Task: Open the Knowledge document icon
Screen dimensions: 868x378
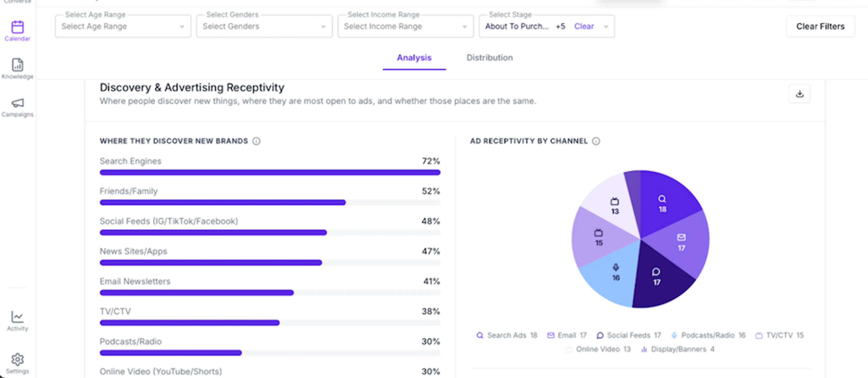Action: click(18, 65)
